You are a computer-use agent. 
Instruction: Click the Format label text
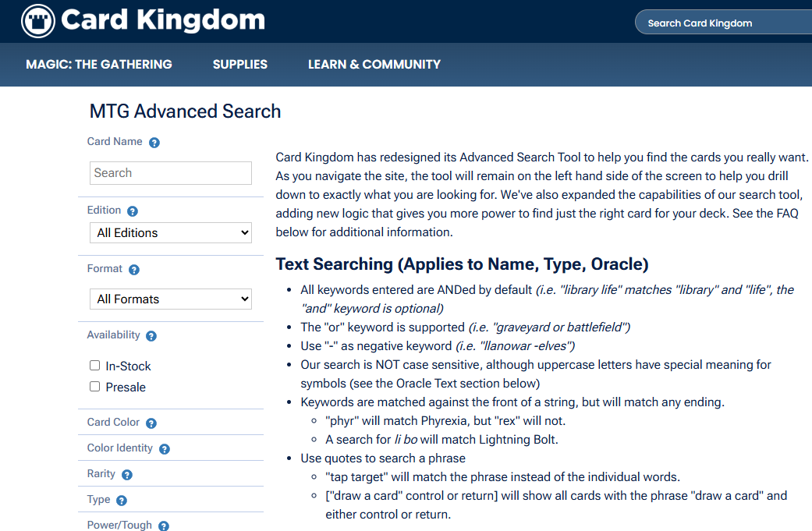105,268
